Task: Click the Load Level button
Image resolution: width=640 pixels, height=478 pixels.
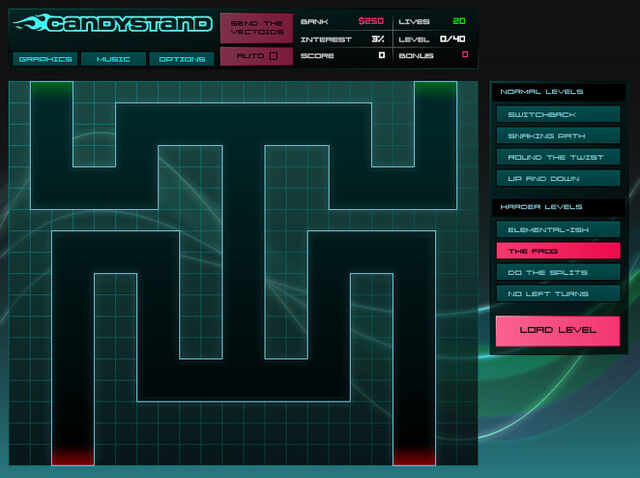Action: [x=558, y=331]
